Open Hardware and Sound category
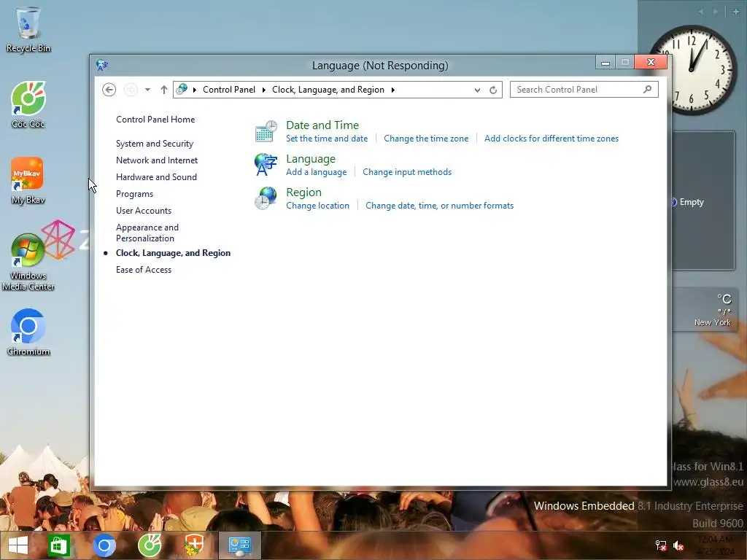Viewport: 747px width, 560px height. click(x=156, y=177)
